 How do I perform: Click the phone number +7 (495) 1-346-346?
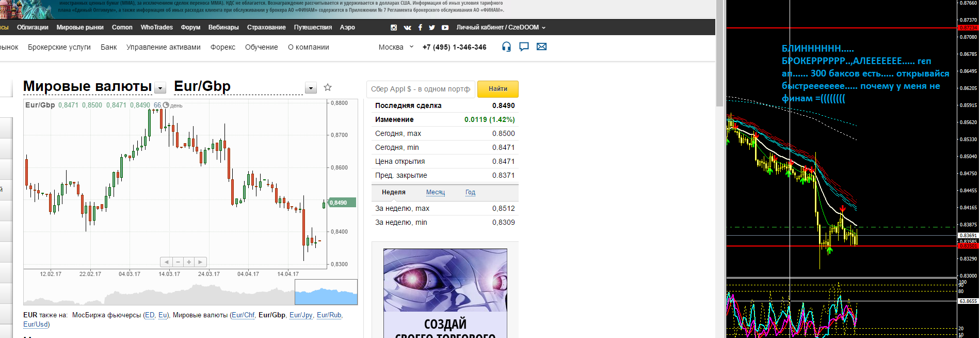454,47
